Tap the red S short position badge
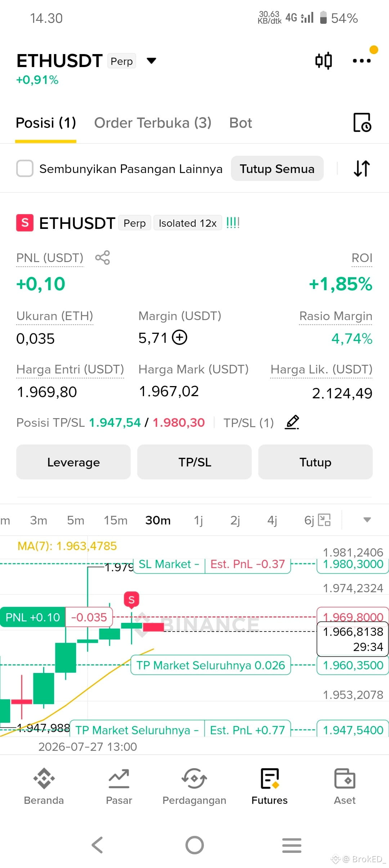Viewport: 389px width, 868px height. coord(25,223)
